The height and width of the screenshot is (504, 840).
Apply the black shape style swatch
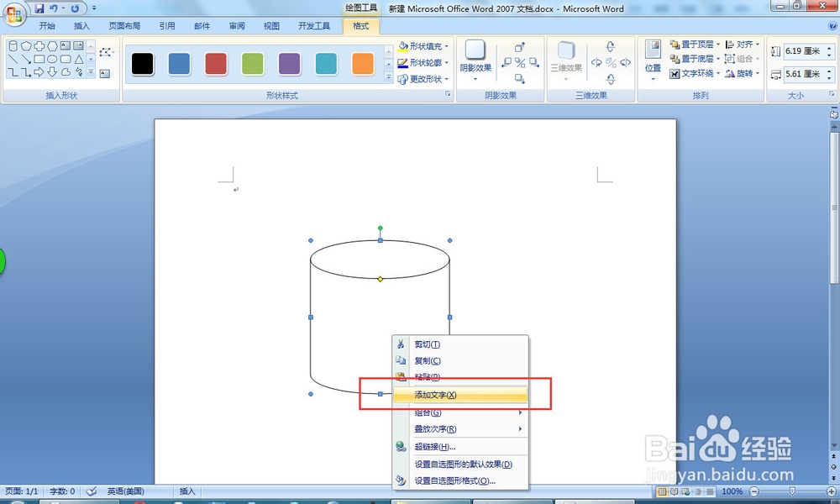click(143, 64)
